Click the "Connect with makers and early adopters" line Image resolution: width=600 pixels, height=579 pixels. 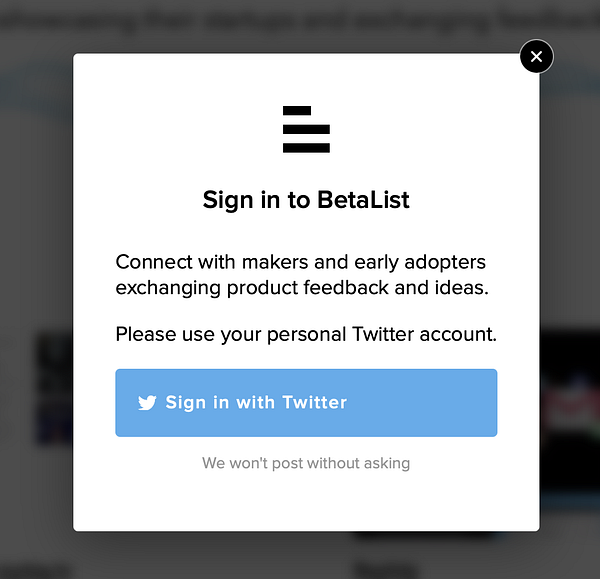click(300, 262)
